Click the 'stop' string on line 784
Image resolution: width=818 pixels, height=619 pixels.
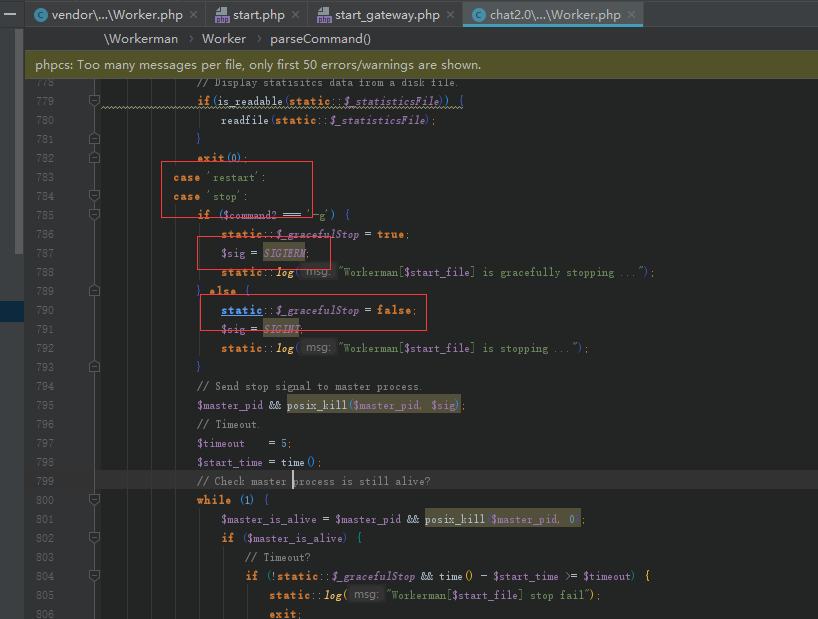pyautogui.click(x=225, y=197)
